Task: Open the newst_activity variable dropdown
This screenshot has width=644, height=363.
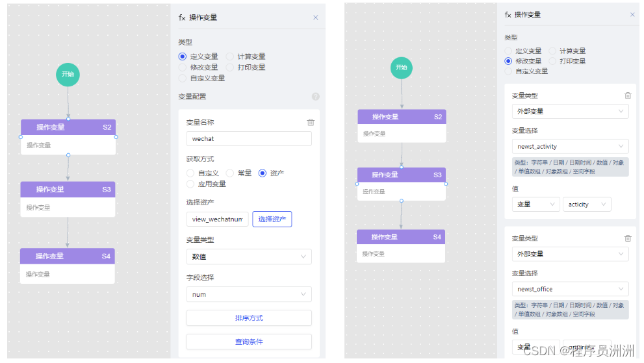Action: point(569,147)
